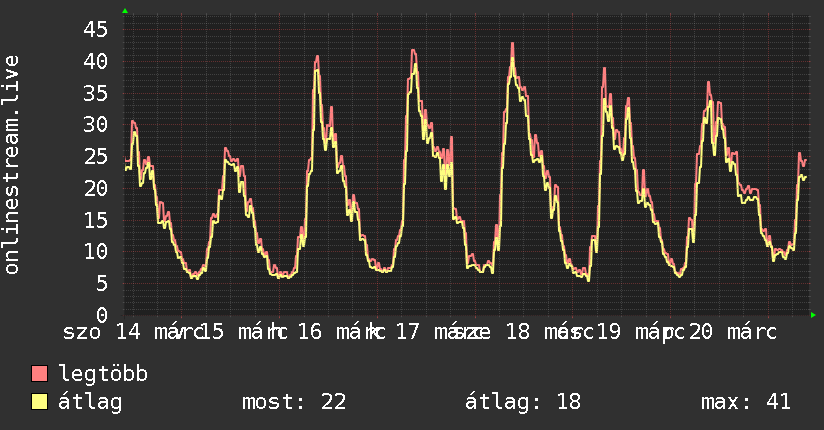Click the y-axis label 30

click(96, 125)
